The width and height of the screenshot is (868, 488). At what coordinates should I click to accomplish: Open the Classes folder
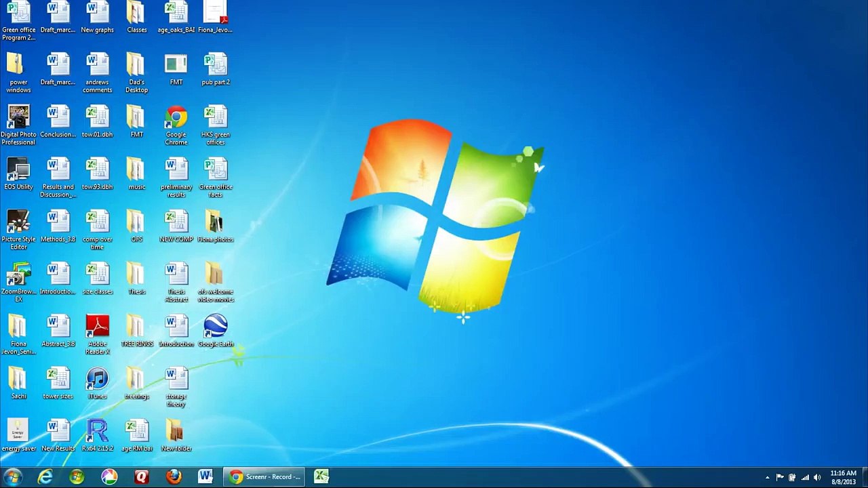point(136,18)
